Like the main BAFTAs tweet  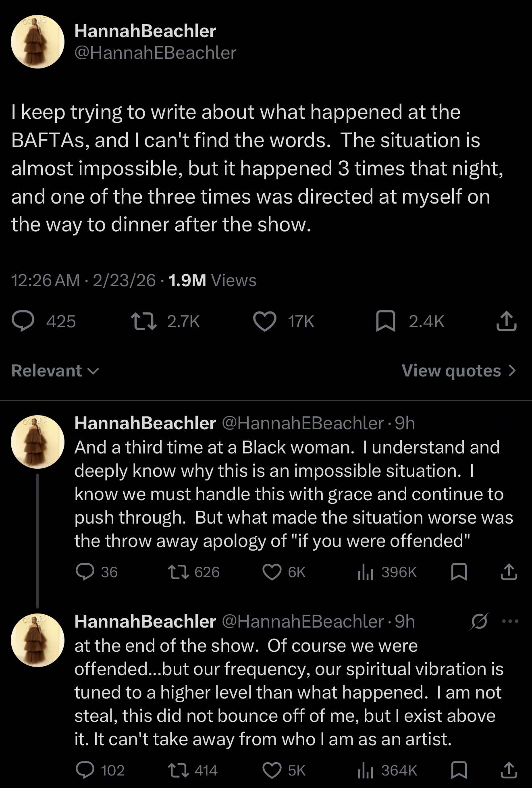tap(264, 322)
